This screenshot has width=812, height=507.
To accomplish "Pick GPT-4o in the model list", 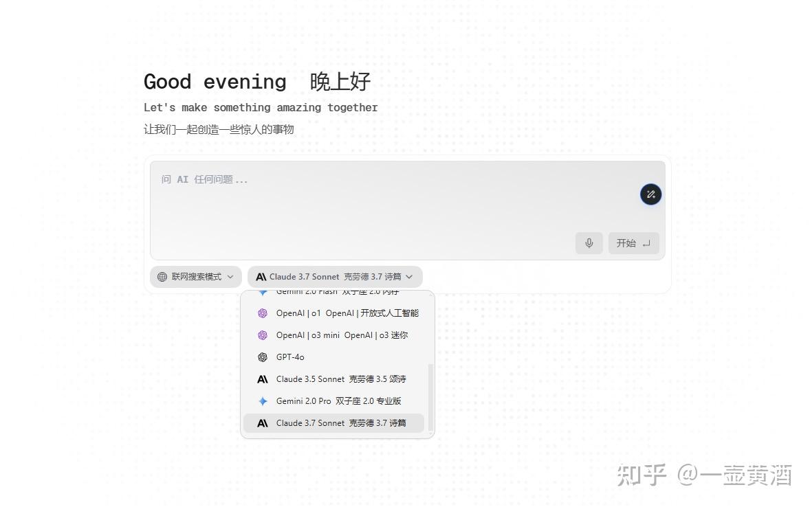I will [290, 357].
